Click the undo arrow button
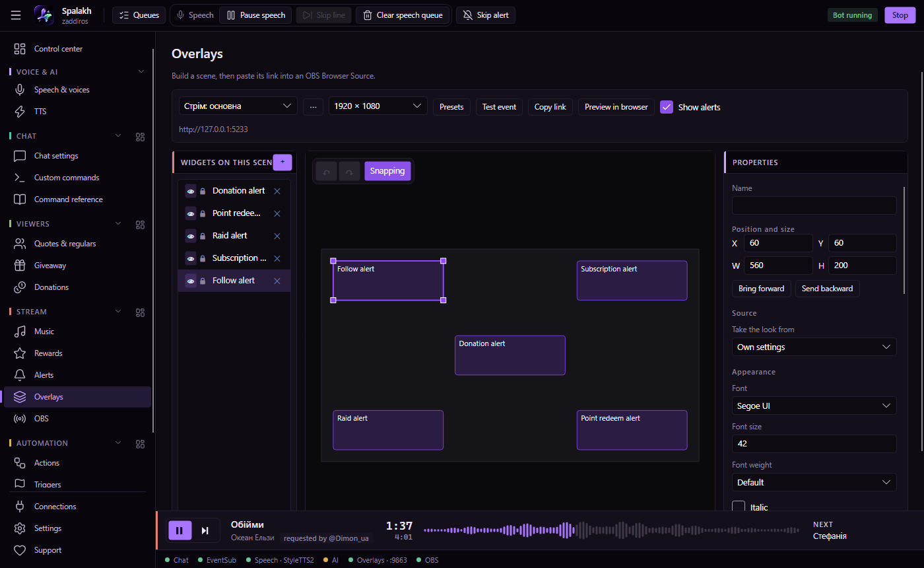Viewport: 924px width, 568px height. point(326,171)
